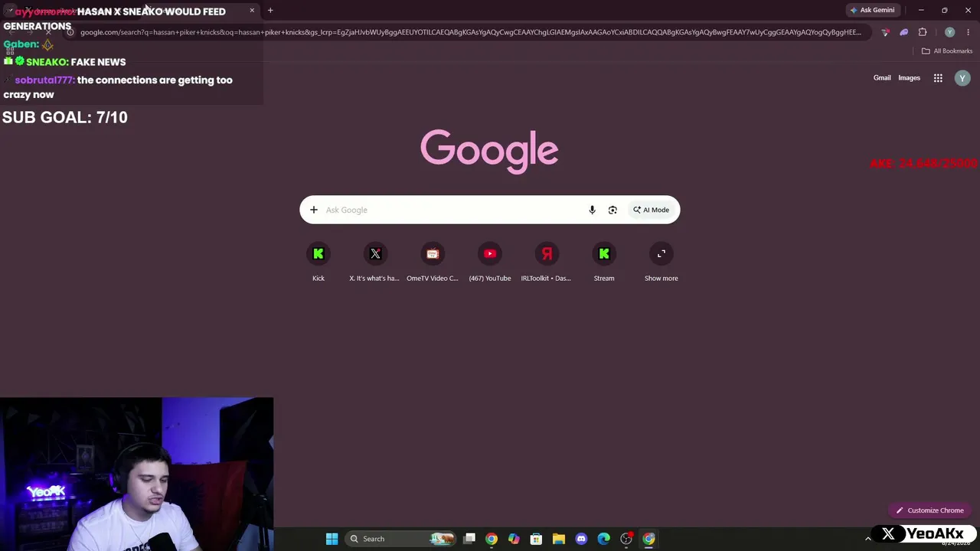Open a new browser tab
Image resolution: width=980 pixels, height=551 pixels.
coord(270,11)
